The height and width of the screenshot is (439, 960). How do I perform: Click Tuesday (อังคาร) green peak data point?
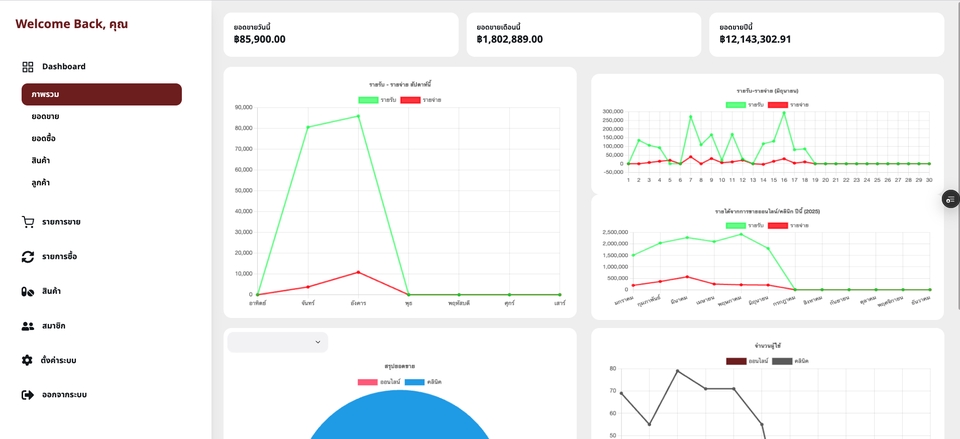(358, 116)
